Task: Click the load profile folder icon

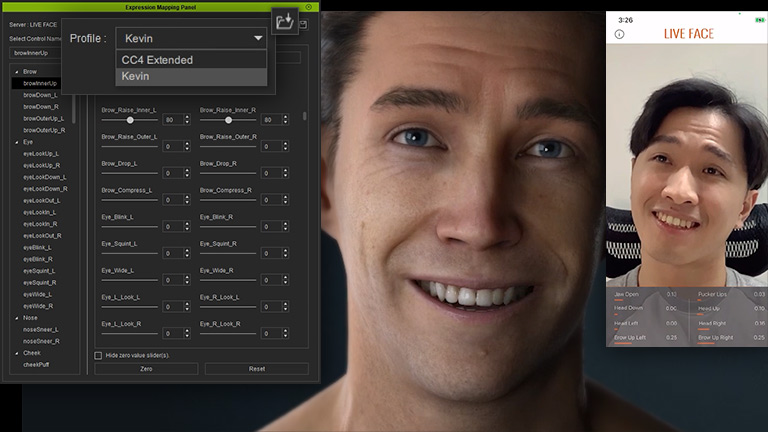Action: (x=284, y=20)
